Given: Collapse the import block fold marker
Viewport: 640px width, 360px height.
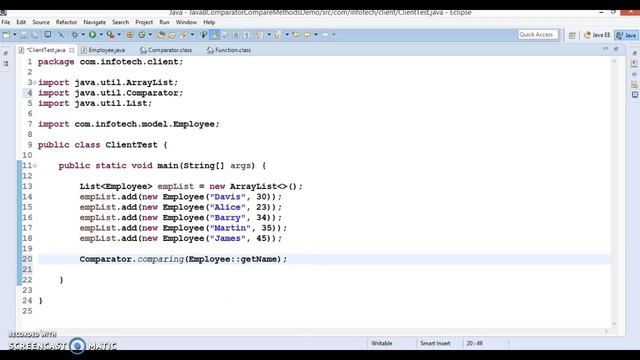Looking at the screenshot, I should 35,82.
